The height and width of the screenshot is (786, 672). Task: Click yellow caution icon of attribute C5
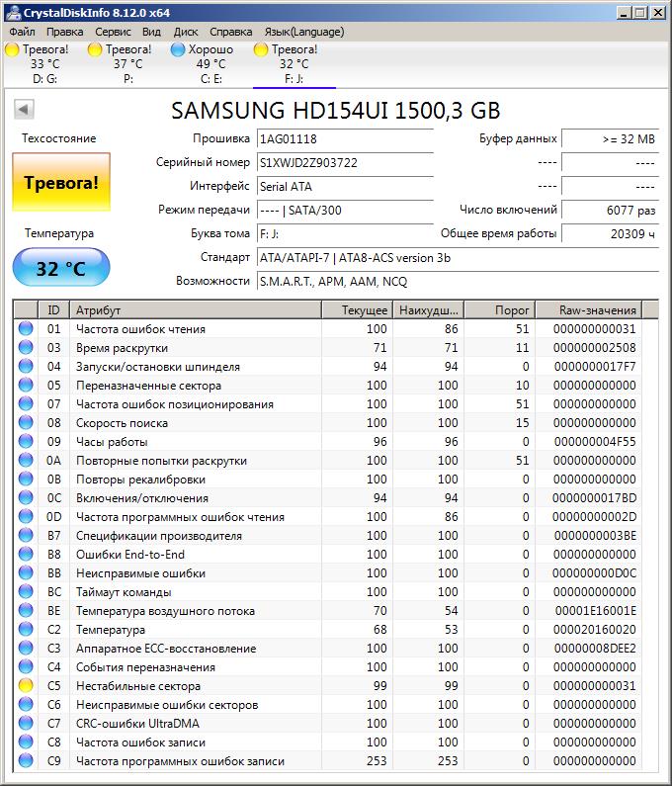[x=26, y=686]
